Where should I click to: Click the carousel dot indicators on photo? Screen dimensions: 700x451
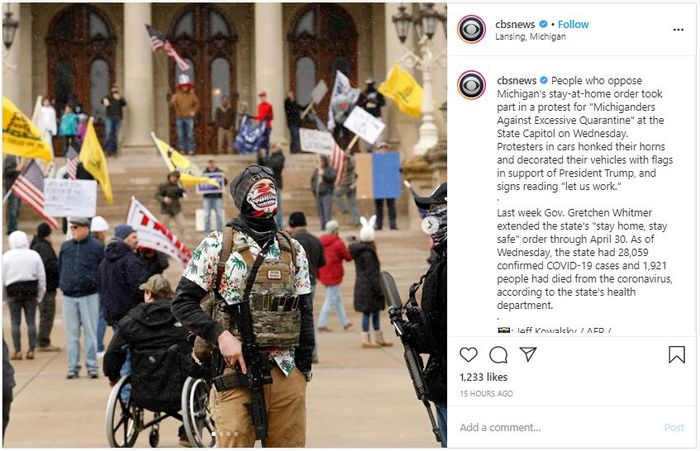coord(225,434)
